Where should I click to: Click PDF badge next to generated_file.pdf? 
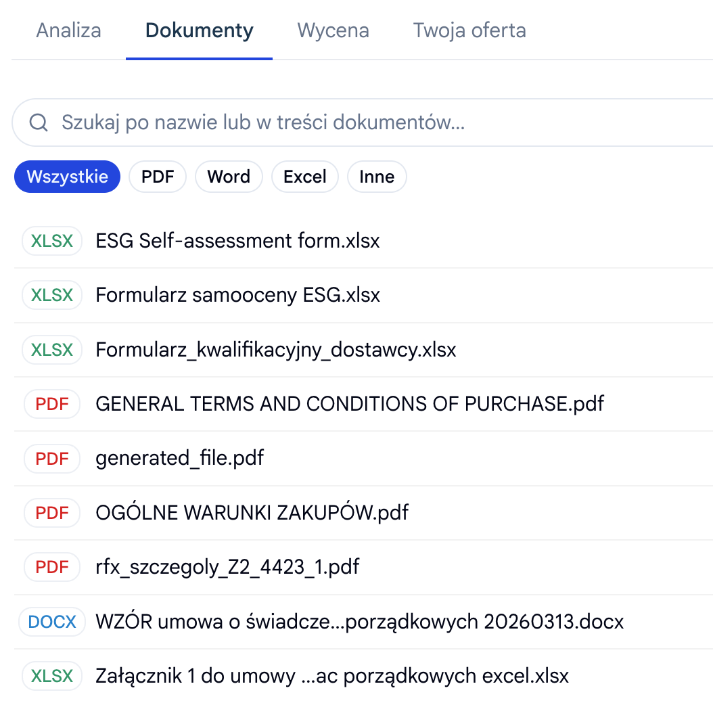pyautogui.click(x=52, y=459)
